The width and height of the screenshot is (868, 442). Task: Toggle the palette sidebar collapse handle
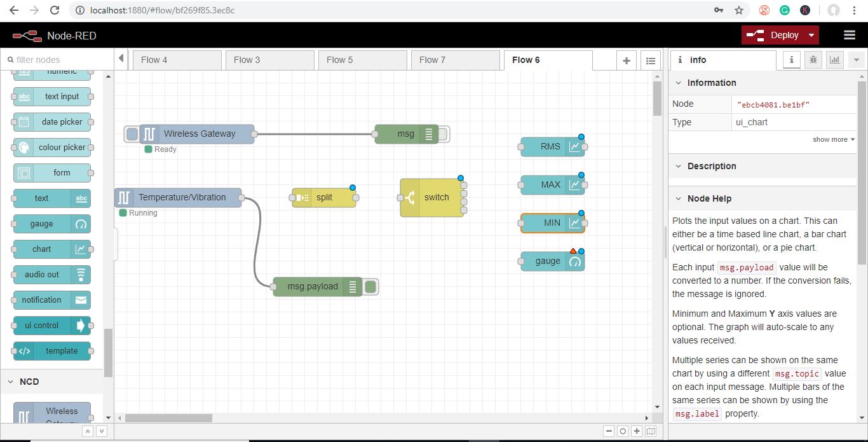[x=116, y=244]
